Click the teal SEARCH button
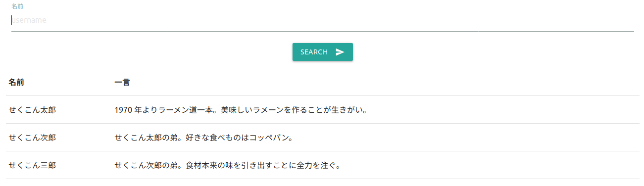The width and height of the screenshot is (644, 186). click(x=322, y=52)
